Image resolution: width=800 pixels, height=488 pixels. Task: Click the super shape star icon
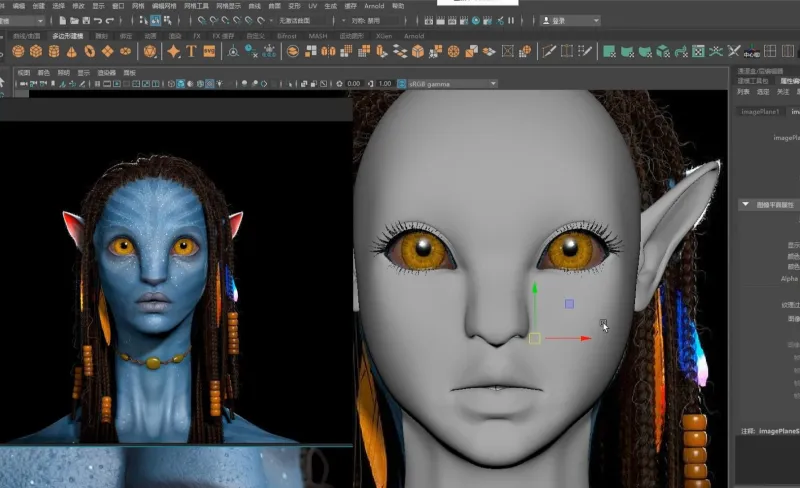point(173,51)
